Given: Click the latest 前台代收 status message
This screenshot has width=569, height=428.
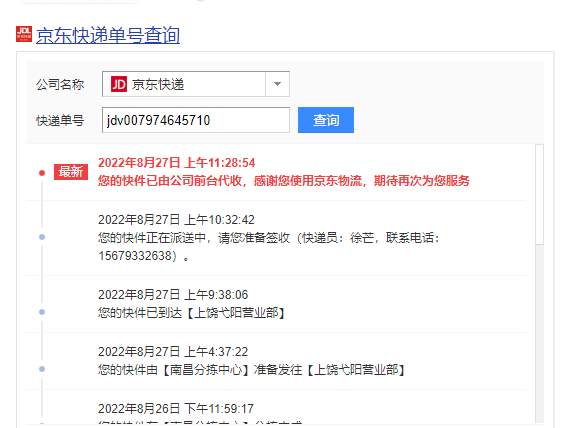Looking at the screenshot, I should point(284,180).
